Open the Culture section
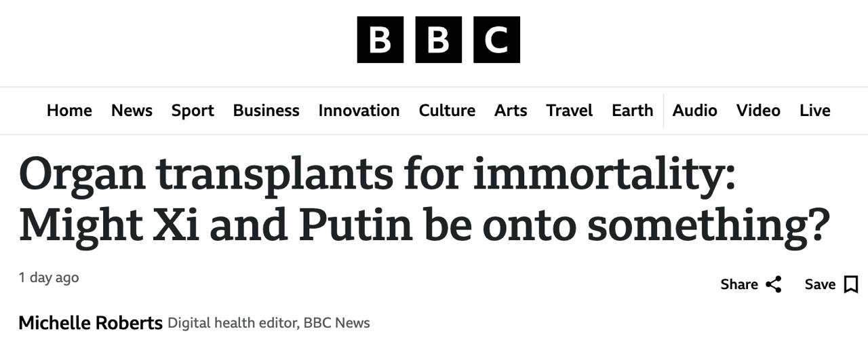 [x=447, y=111]
